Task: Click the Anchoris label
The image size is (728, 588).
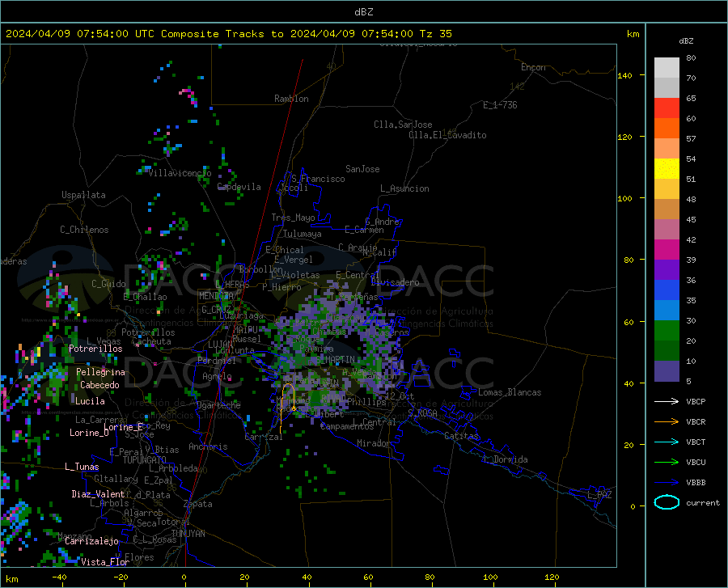Action: coord(208,446)
